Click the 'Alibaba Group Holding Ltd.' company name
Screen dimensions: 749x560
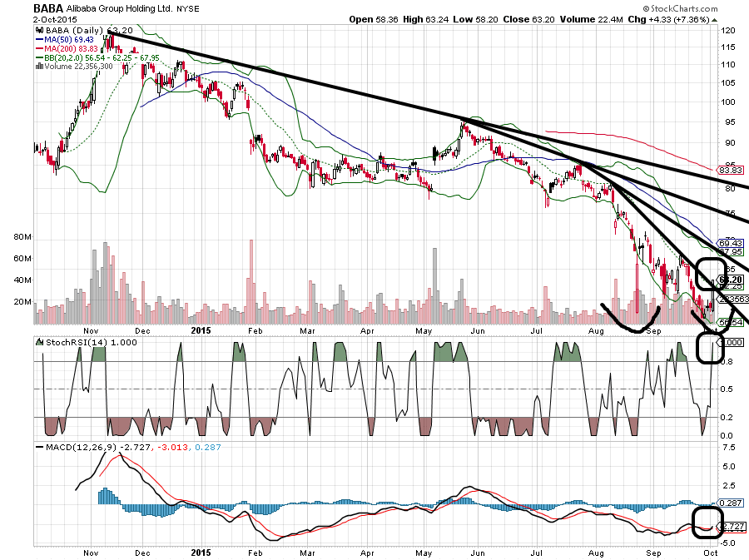tap(119, 8)
